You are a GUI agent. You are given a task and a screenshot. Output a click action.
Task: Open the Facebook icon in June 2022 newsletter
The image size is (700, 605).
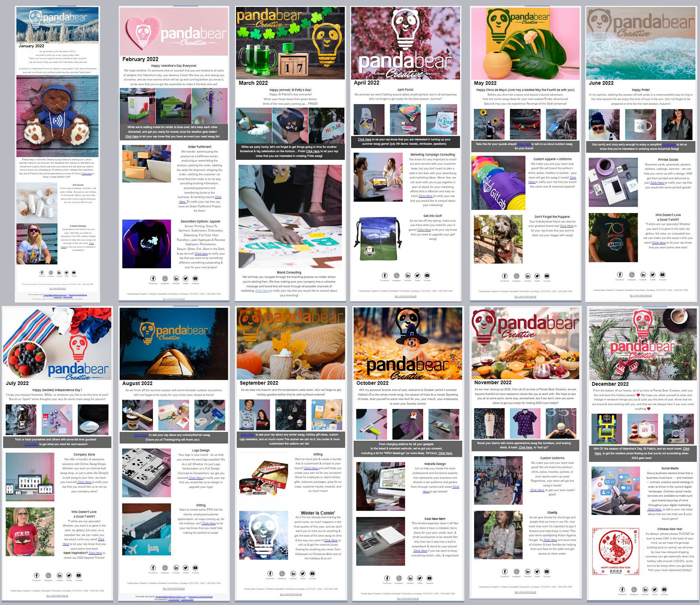pos(620,275)
